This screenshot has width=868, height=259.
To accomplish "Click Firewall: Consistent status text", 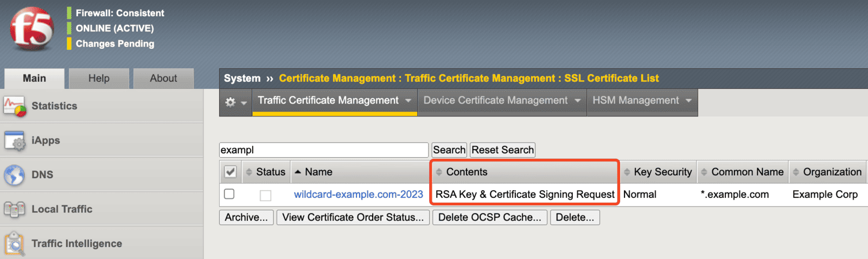I will (120, 13).
